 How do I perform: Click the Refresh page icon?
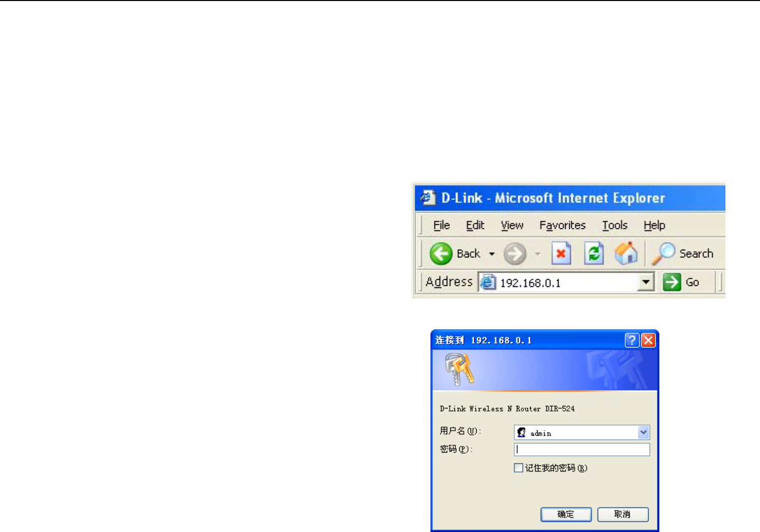coord(594,253)
